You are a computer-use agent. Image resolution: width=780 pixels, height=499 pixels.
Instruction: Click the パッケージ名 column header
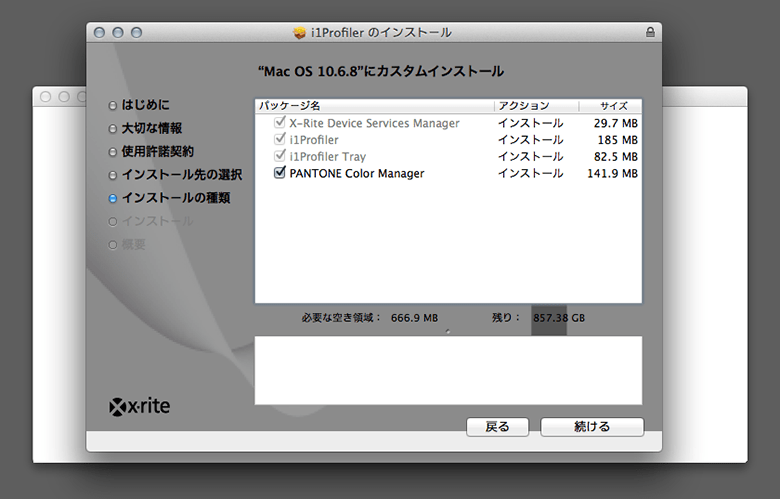coord(375,106)
